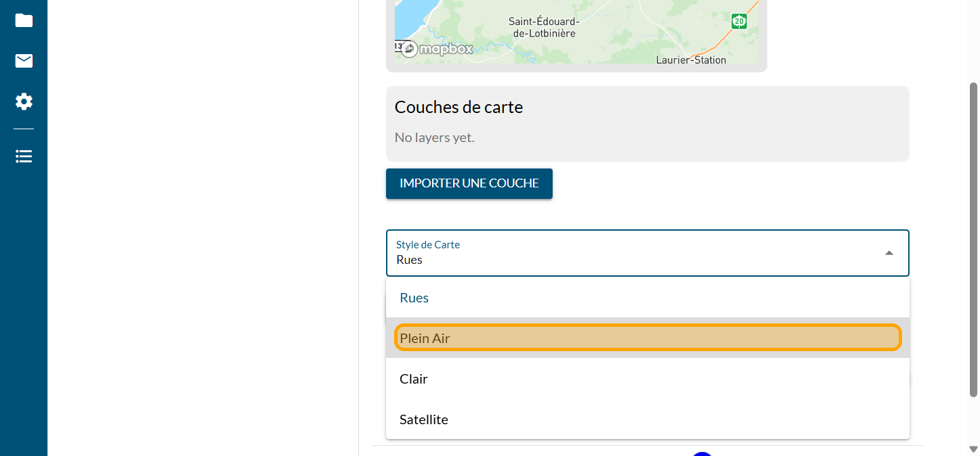This screenshot has height=456, width=980.
Task: Click the Mapbox logo on the map
Action: coord(437,49)
